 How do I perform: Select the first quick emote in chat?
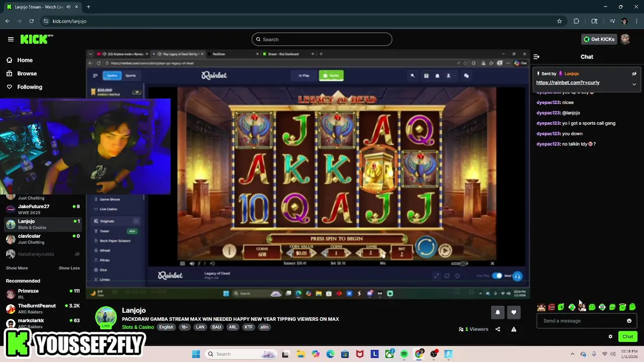pos(541,307)
